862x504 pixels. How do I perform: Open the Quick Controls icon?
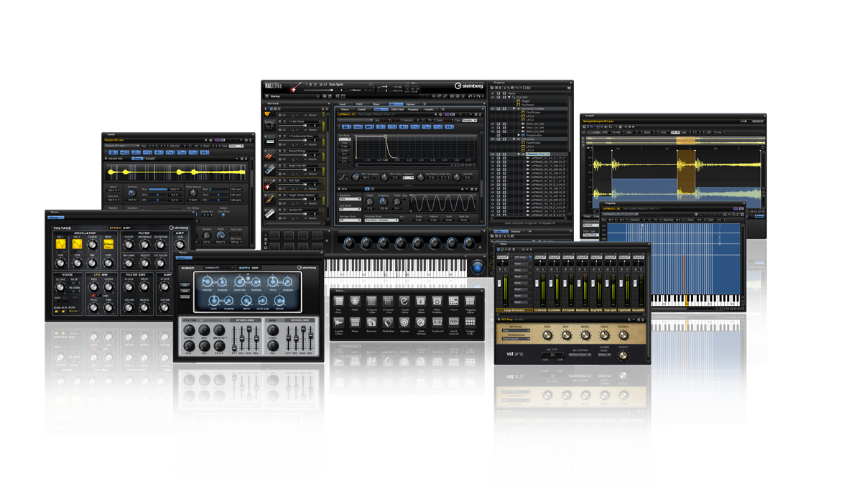pyautogui.click(x=453, y=322)
